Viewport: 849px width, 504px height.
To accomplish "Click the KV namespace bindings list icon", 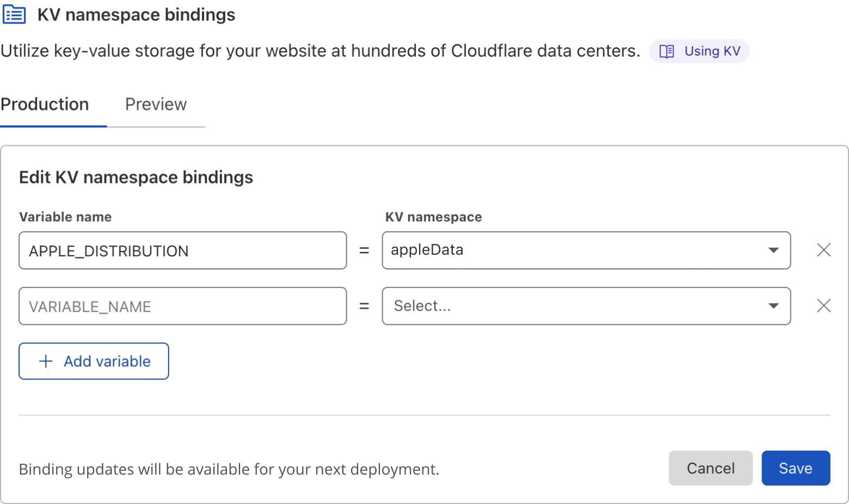I will tap(14, 15).
